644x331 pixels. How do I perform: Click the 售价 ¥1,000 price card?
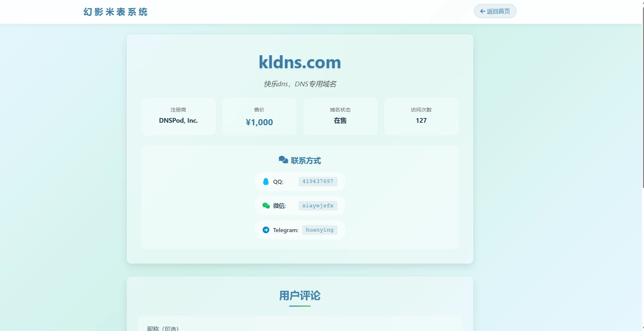(259, 117)
